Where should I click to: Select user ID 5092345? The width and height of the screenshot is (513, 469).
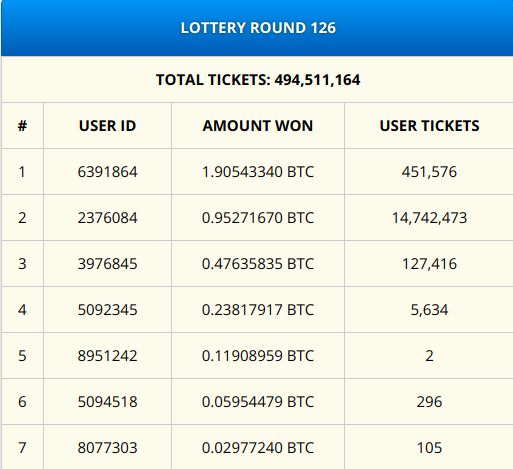107,310
